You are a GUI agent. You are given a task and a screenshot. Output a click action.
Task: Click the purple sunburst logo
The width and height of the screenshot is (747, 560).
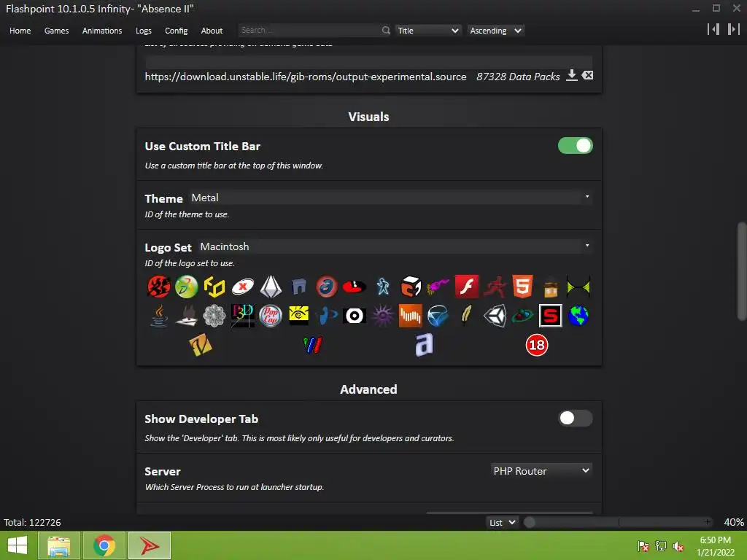coord(382,315)
